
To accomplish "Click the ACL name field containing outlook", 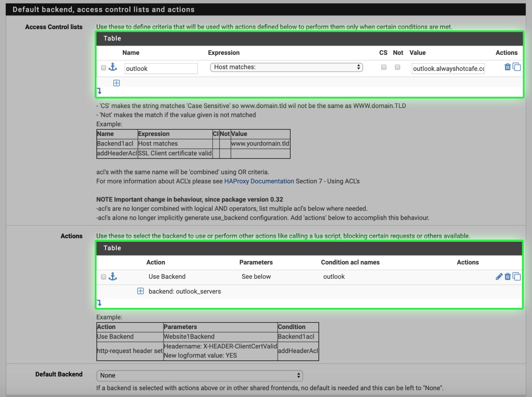I will pyautogui.click(x=161, y=68).
